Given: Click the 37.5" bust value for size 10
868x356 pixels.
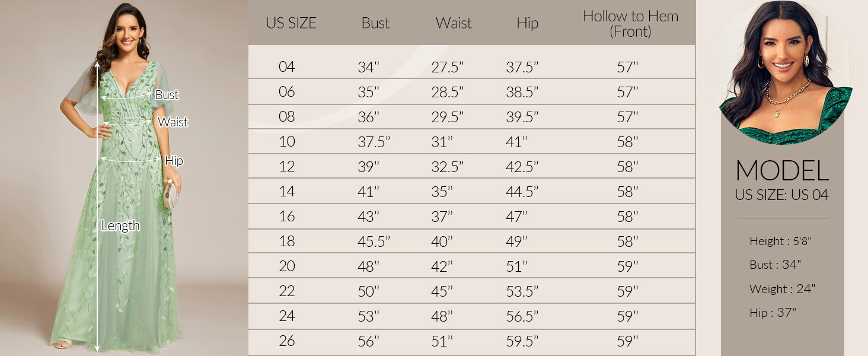Looking at the screenshot, I should pyautogui.click(x=374, y=141).
